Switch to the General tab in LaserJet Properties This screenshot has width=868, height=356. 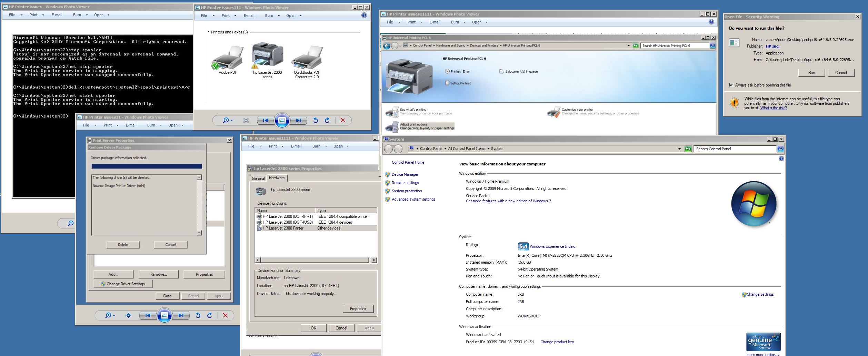click(x=258, y=179)
